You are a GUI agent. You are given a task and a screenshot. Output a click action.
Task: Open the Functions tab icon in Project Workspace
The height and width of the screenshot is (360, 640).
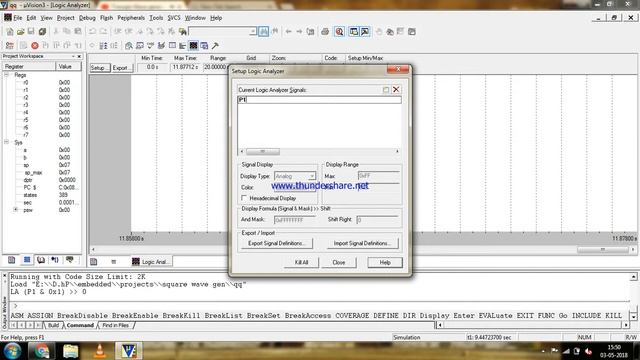55,260
